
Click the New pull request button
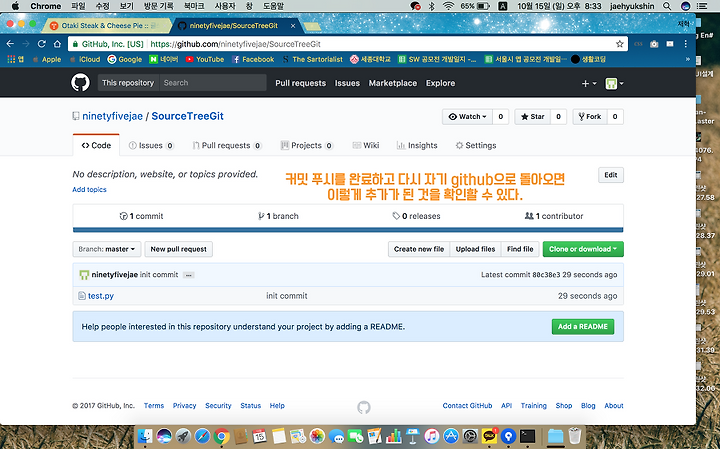point(179,249)
